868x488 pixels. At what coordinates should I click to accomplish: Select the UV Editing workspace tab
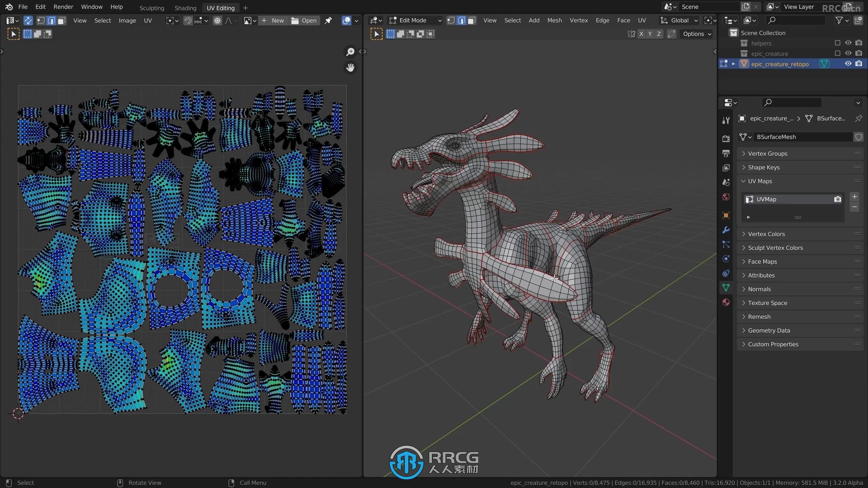point(220,8)
